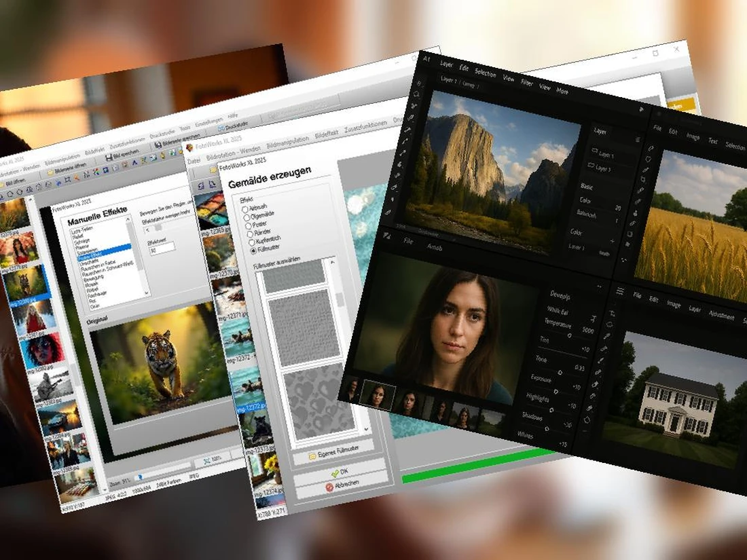The width and height of the screenshot is (747, 560).
Task: Click the Shadows slider handle in Develop
Action: (x=547, y=428)
